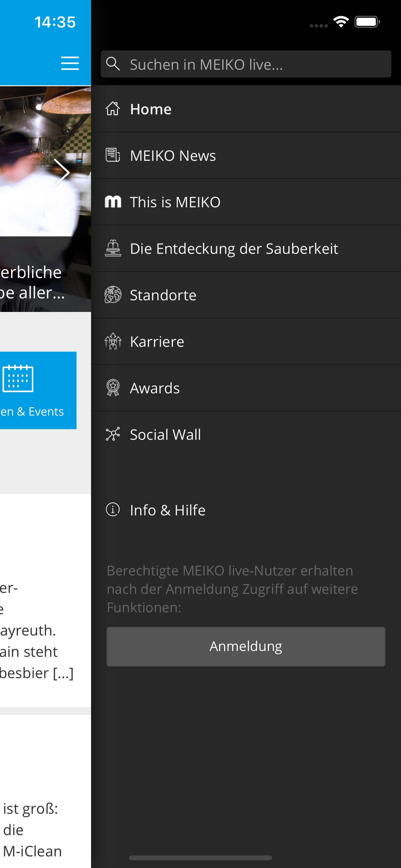Open MEIKO News menu entry
The height and width of the screenshot is (868, 401).
point(246,155)
